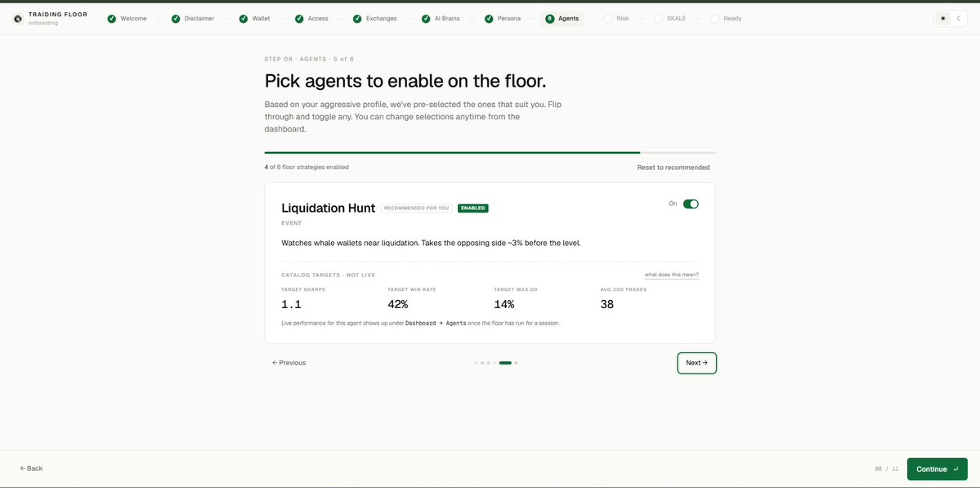
Task: Click the '4 of 6 floor strategies enabled' text
Action: 307,168
